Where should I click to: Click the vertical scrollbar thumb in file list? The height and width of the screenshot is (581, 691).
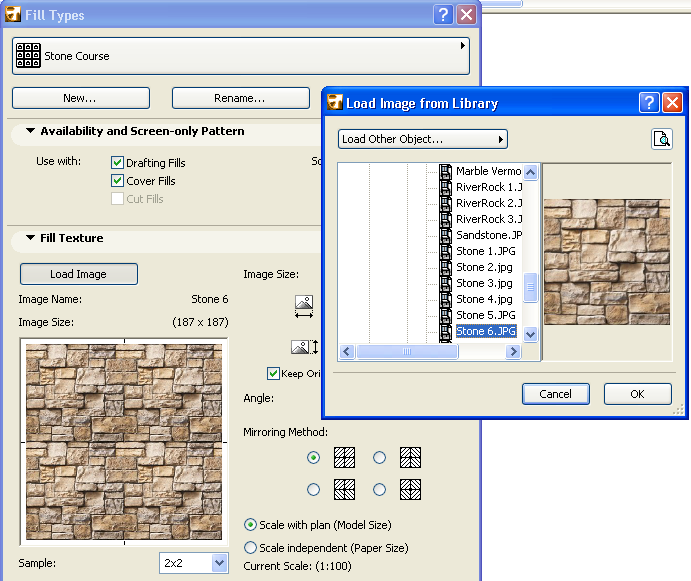pyautogui.click(x=531, y=287)
